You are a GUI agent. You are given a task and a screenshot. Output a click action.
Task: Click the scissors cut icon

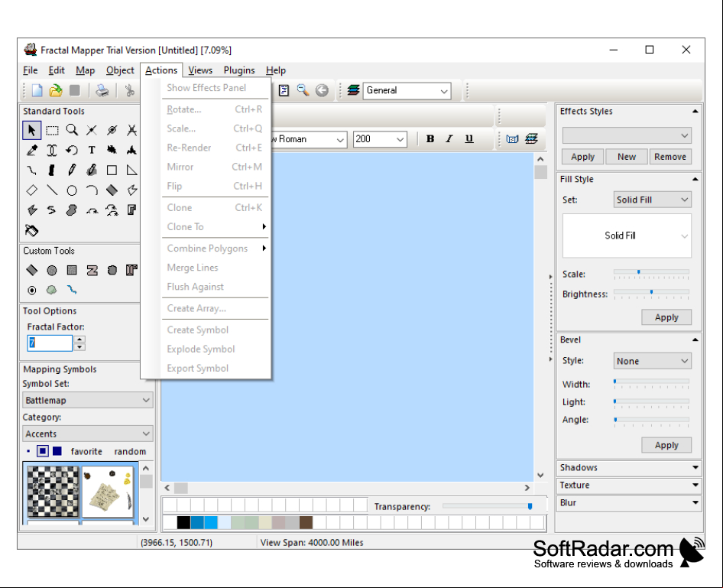(130, 90)
